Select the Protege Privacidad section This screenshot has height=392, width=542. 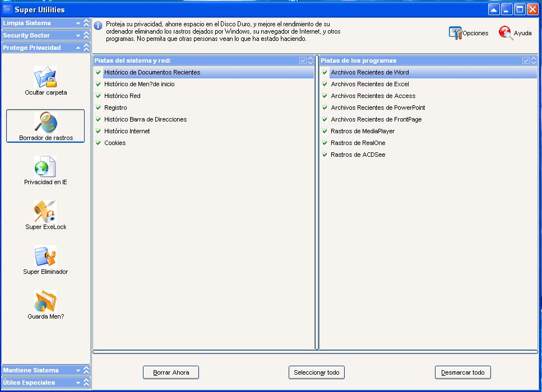tap(45, 48)
